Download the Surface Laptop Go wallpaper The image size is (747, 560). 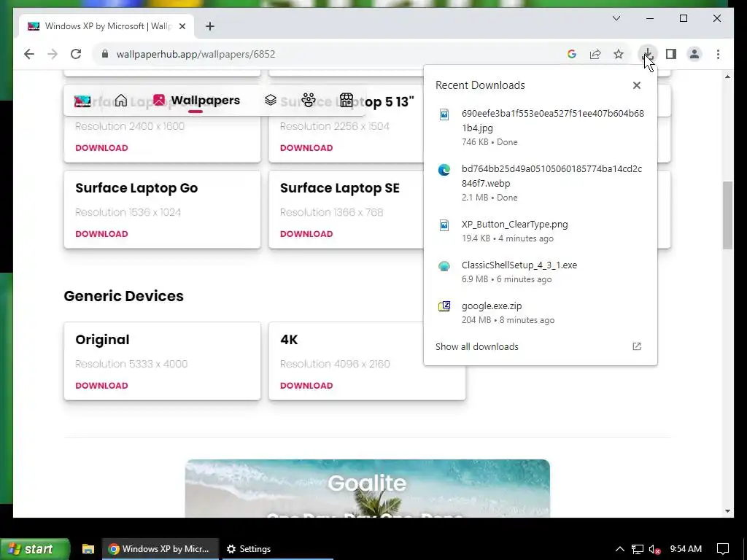click(101, 234)
